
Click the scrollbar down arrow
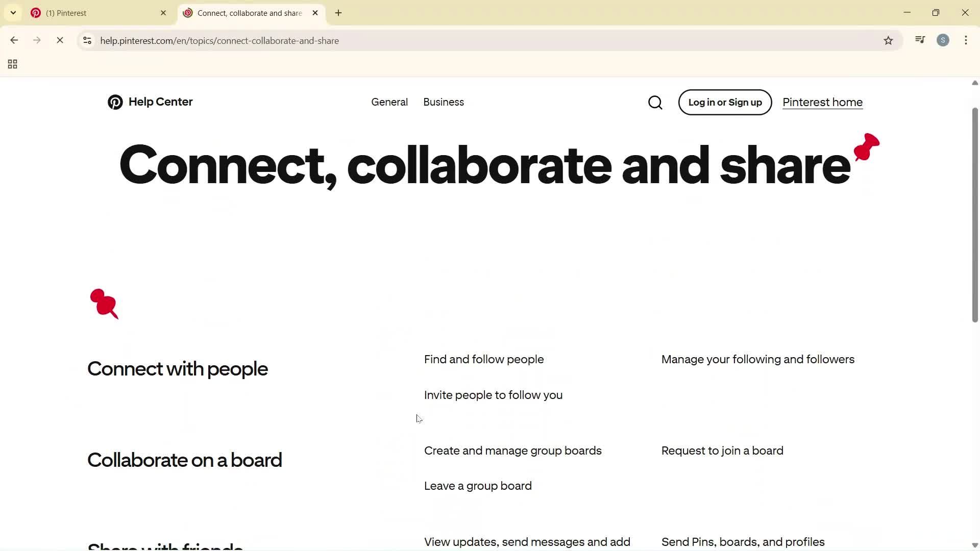[x=974, y=544]
